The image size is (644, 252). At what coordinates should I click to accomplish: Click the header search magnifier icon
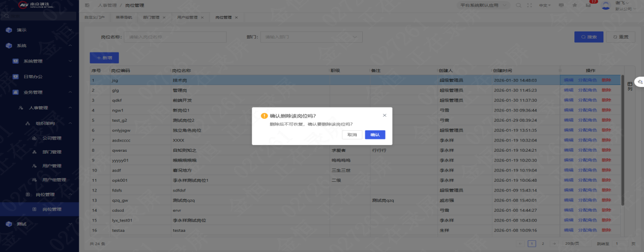point(518,5)
